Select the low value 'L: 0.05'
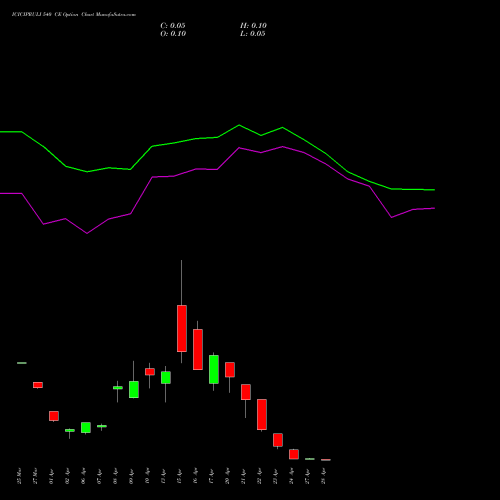Image resolution: width=500 pixels, height=500 pixels. tap(253, 34)
